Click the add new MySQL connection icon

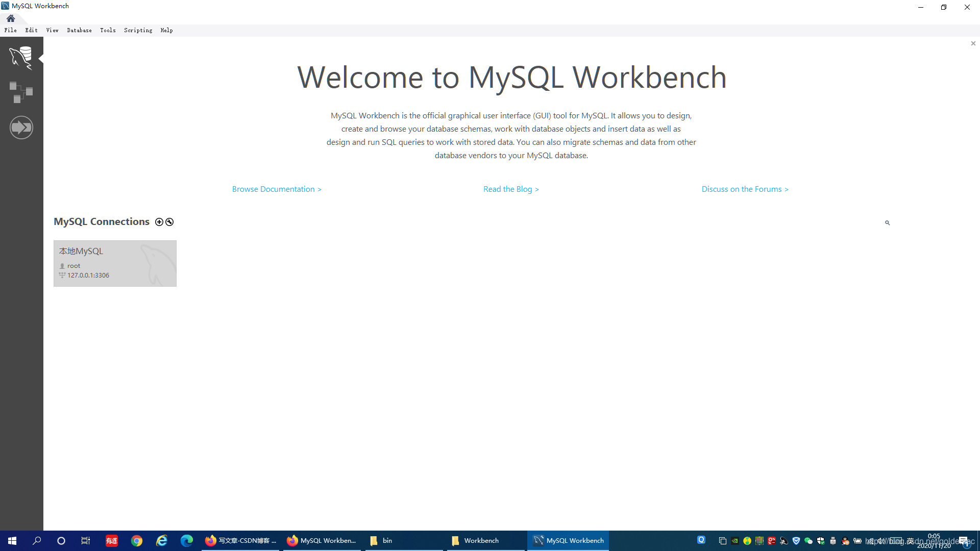(159, 222)
